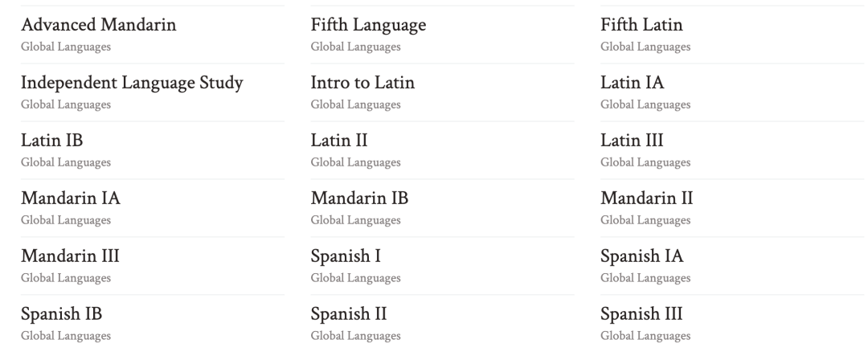View the Latin III course

coord(632,141)
